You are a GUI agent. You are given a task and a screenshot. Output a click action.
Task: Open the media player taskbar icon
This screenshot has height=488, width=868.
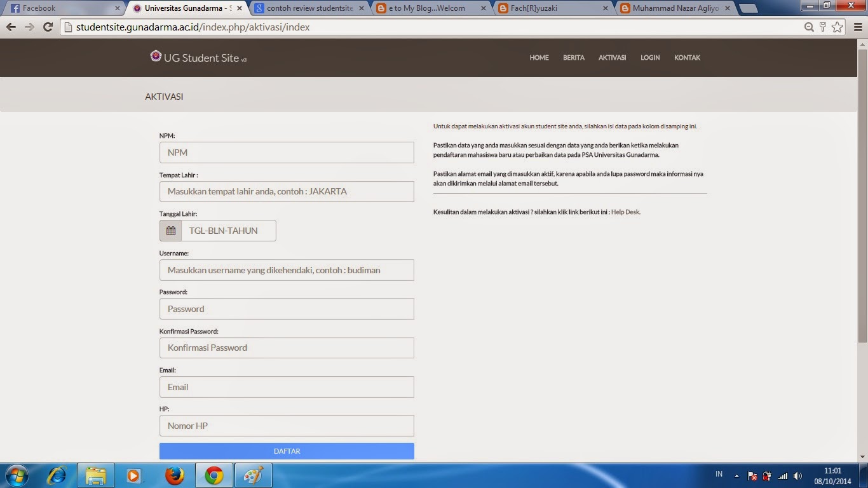tap(133, 475)
